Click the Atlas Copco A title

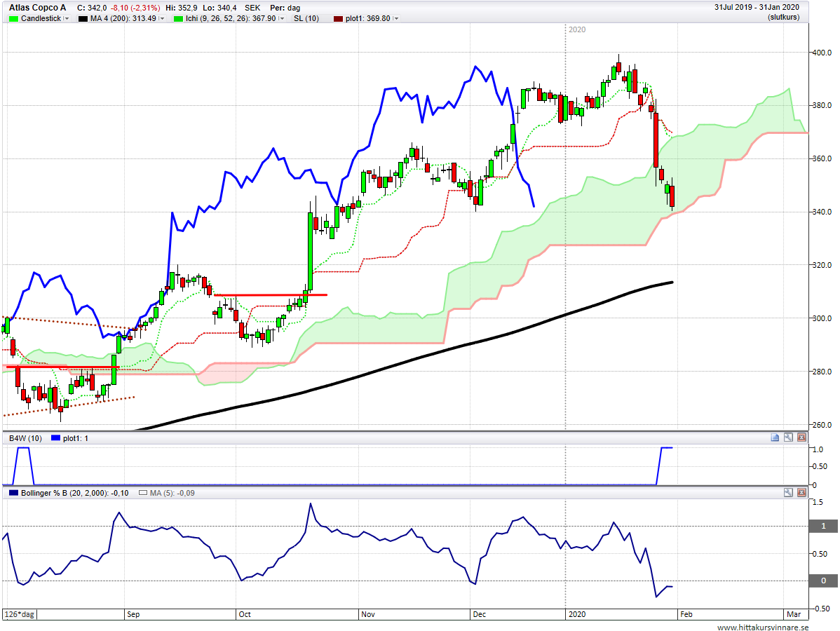pos(37,8)
